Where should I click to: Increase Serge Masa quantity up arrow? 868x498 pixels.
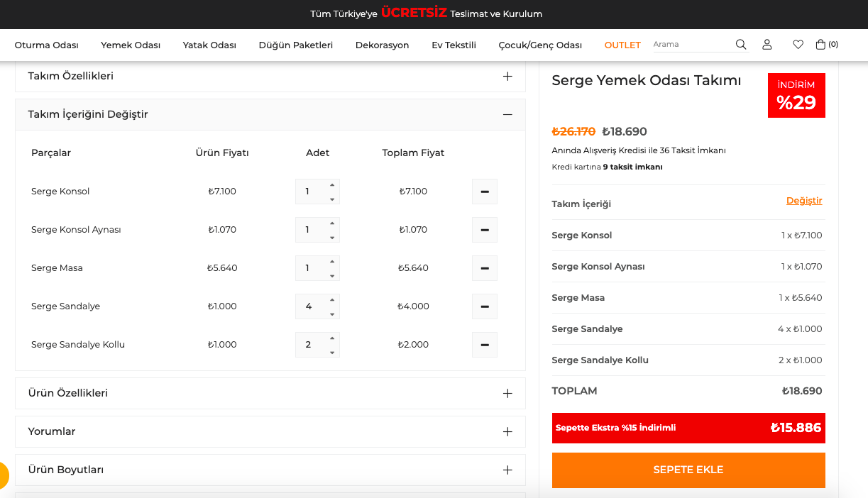click(x=331, y=261)
